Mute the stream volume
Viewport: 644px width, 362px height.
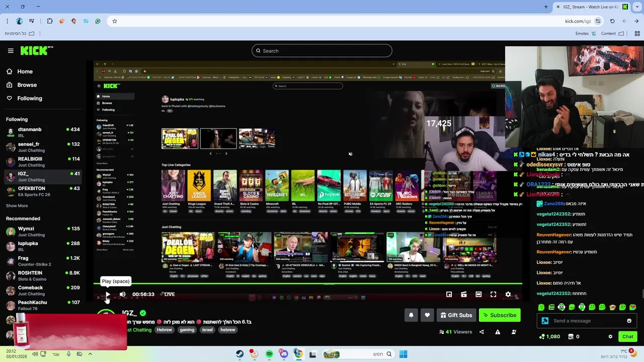[x=122, y=294]
